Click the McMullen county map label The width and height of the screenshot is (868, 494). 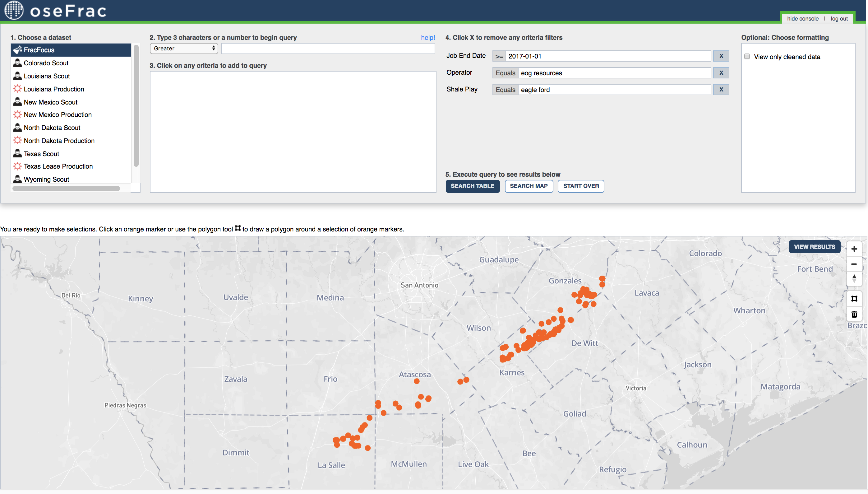click(x=409, y=464)
